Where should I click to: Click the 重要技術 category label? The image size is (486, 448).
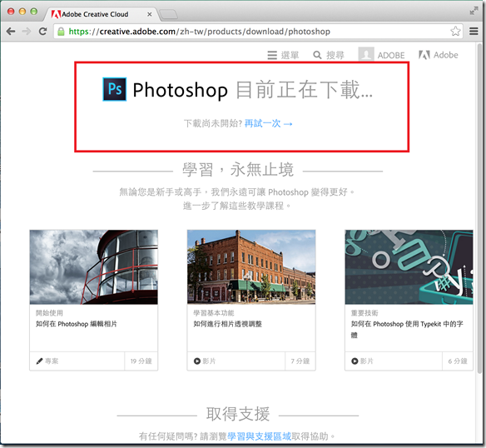364,313
